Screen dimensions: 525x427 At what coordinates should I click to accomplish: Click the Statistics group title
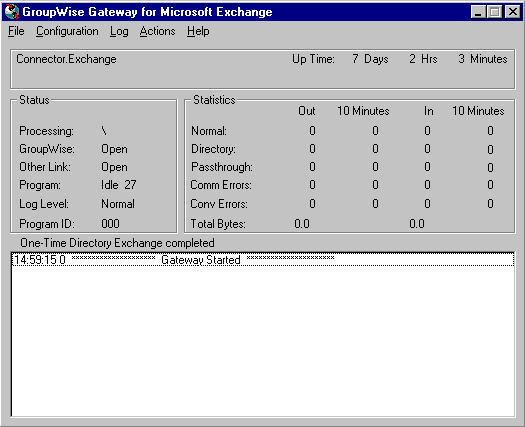coord(214,100)
